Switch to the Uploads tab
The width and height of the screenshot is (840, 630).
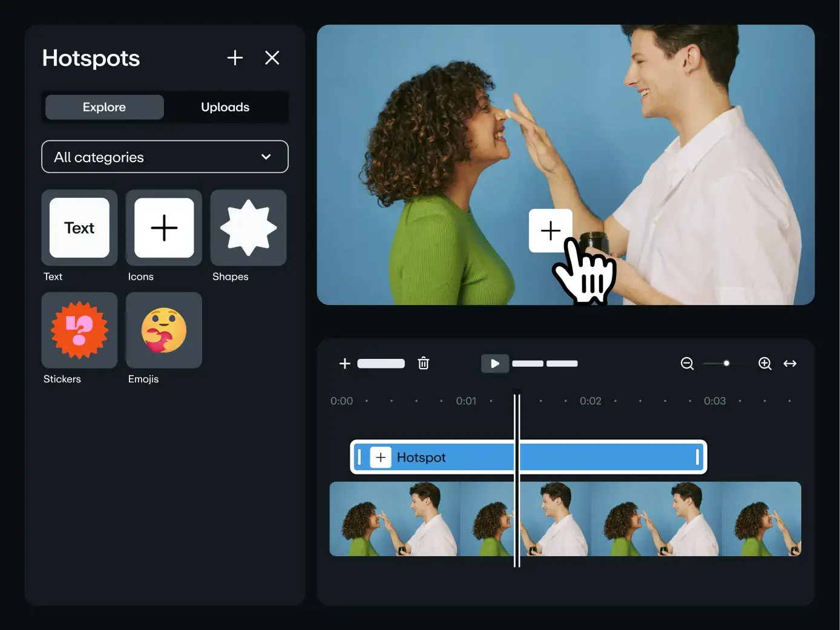point(225,107)
